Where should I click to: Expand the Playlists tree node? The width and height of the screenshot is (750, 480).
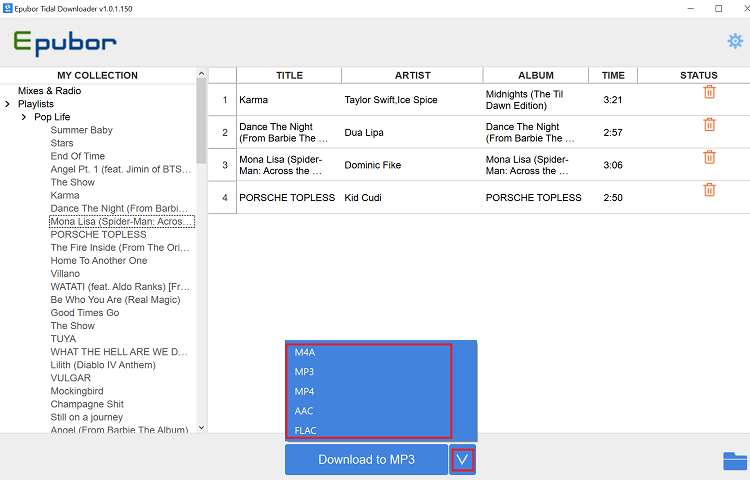pos(7,104)
